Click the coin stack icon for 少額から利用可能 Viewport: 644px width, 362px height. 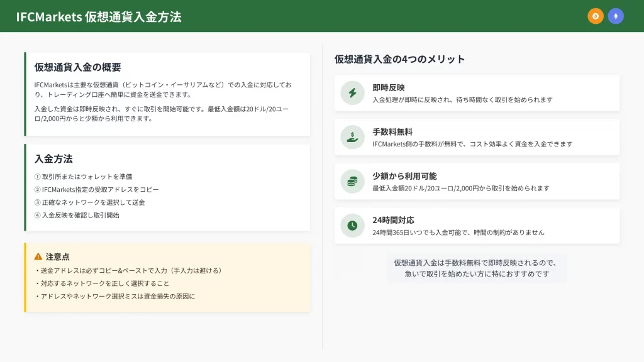[352, 181]
